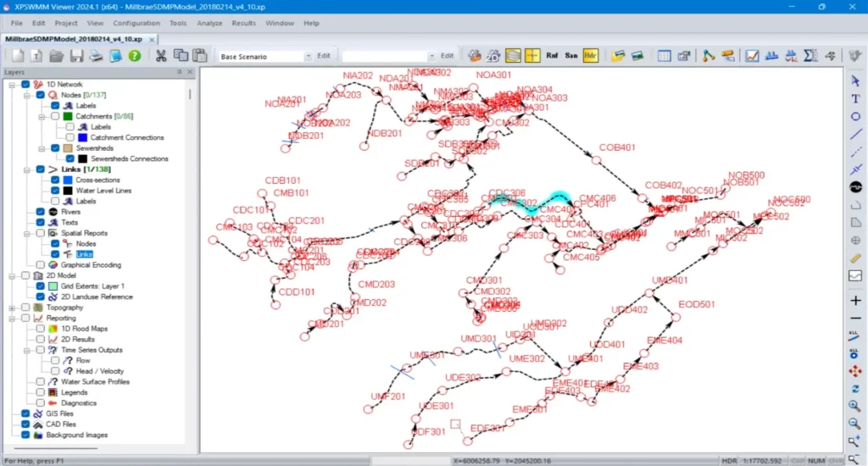This screenshot has height=466, width=868.
Task: Collapse the Spatial Reports tree node
Action: click(x=26, y=234)
